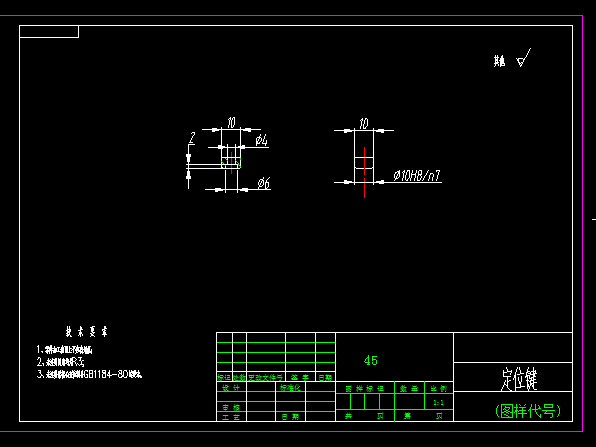The height and width of the screenshot is (447, 596).
Task: Click the 更改文件号 header cell
Action: tap(265, 377)
